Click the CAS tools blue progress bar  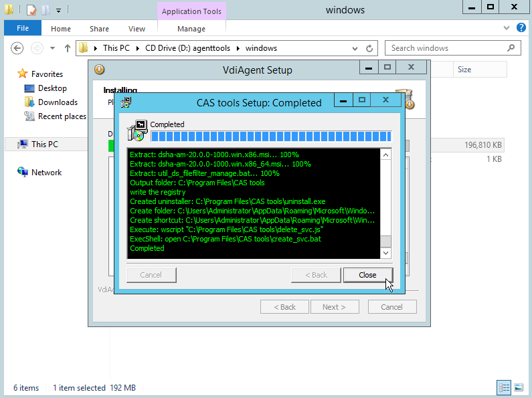coord(271,136)
